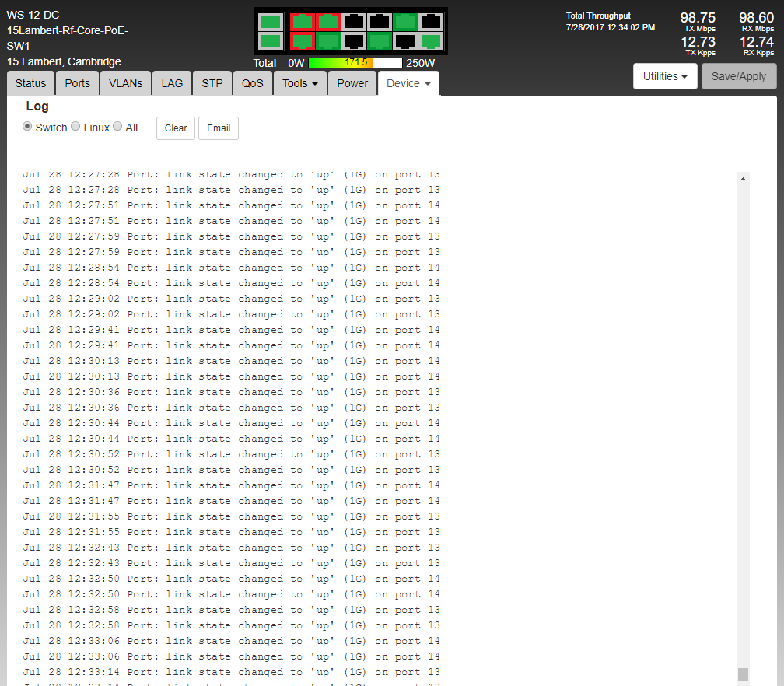Click the top-right black unlinked port icon

coord(431,22)
